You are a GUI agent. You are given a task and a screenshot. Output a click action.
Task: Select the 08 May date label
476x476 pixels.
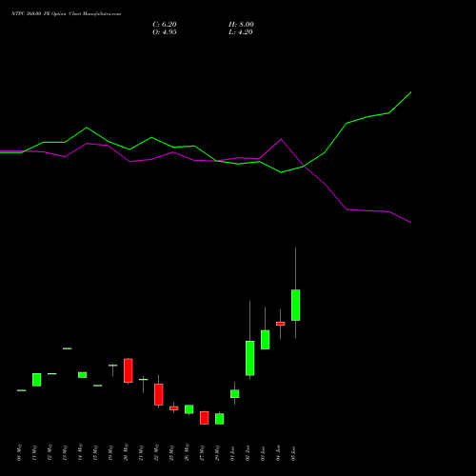pyautogui.click(x=20, y=452)
